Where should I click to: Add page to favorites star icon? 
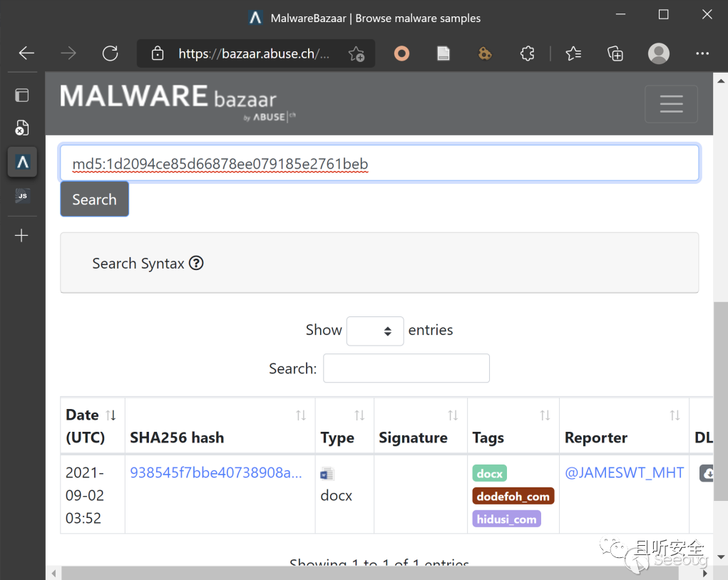pos(356,54)
